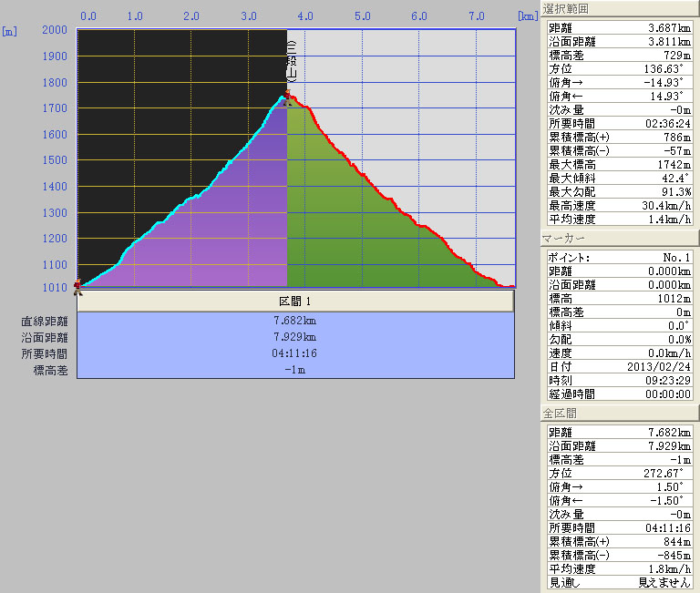Screen dimensions: 700x593
Task: Click the 俯角→ value -14.93°
Action: click(664, 83)
